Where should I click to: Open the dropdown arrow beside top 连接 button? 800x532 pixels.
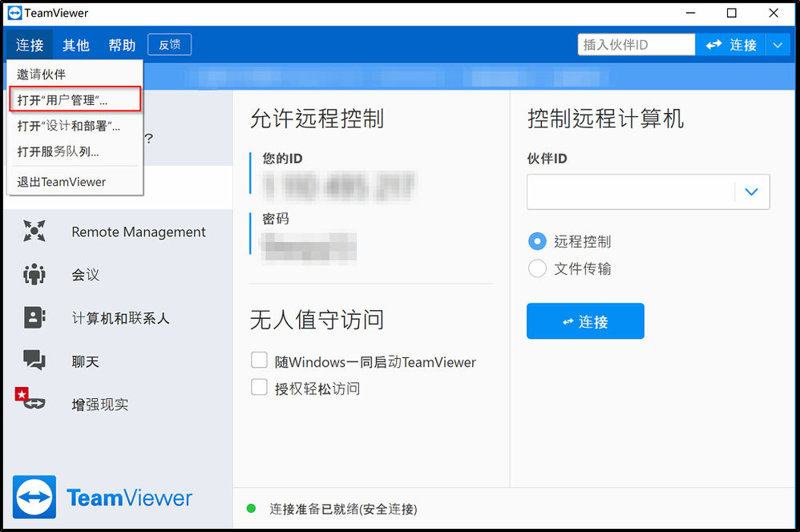click(x=778, y=45)
